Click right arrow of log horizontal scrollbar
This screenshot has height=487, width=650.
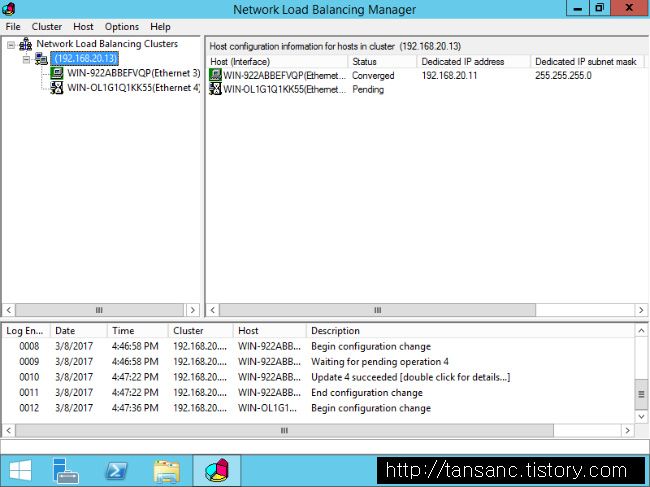point(628,431)
